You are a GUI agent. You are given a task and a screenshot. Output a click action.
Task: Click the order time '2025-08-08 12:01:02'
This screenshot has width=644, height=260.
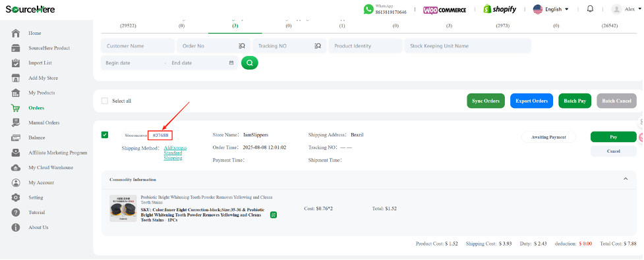264,147
